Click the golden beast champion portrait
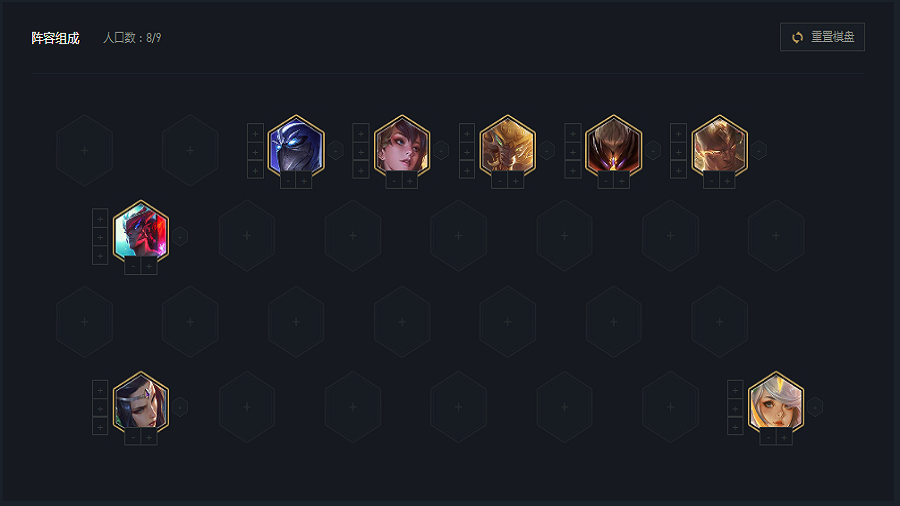The image size is (900, 506). tap(507, 146)
